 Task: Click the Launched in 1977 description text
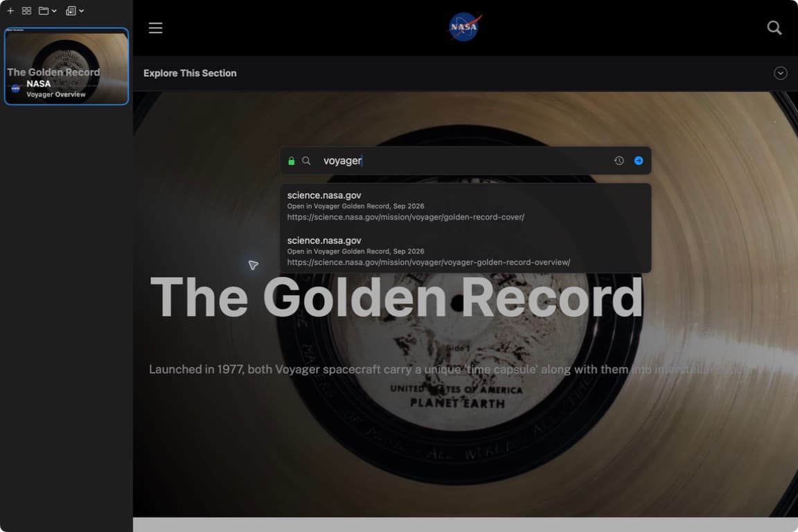click(x=448, y=370)
